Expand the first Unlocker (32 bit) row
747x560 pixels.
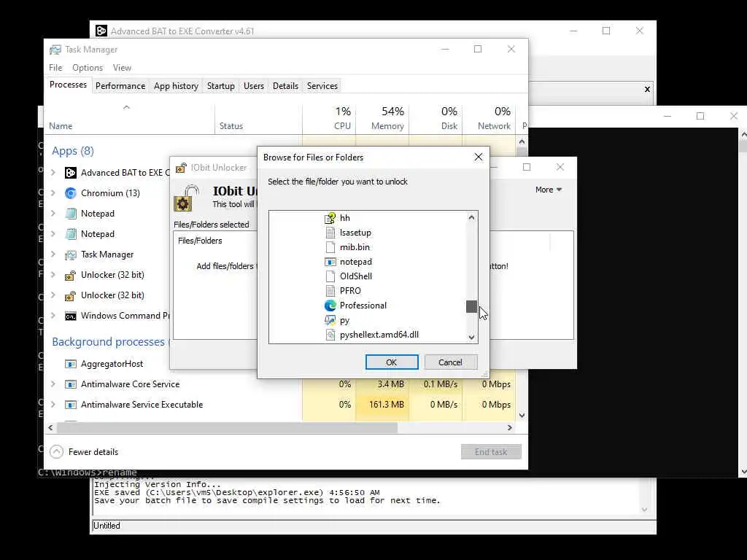point(53,275)
